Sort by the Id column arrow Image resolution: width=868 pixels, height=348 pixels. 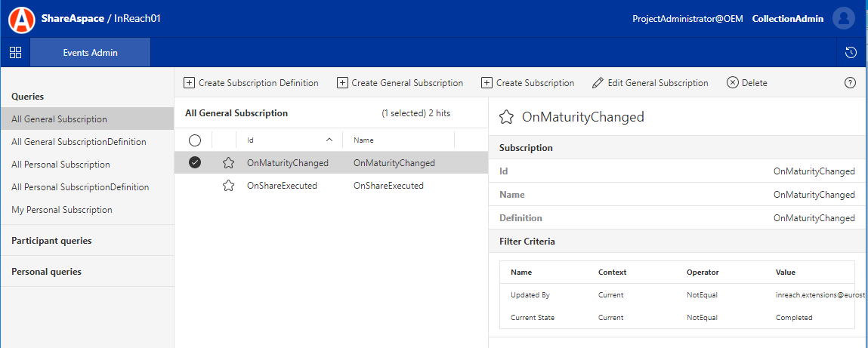pyautogui.click(x=329, y=140)
